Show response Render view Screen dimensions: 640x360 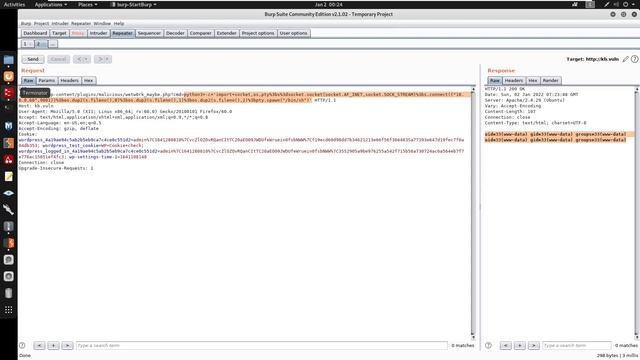[x=550, y=80]
